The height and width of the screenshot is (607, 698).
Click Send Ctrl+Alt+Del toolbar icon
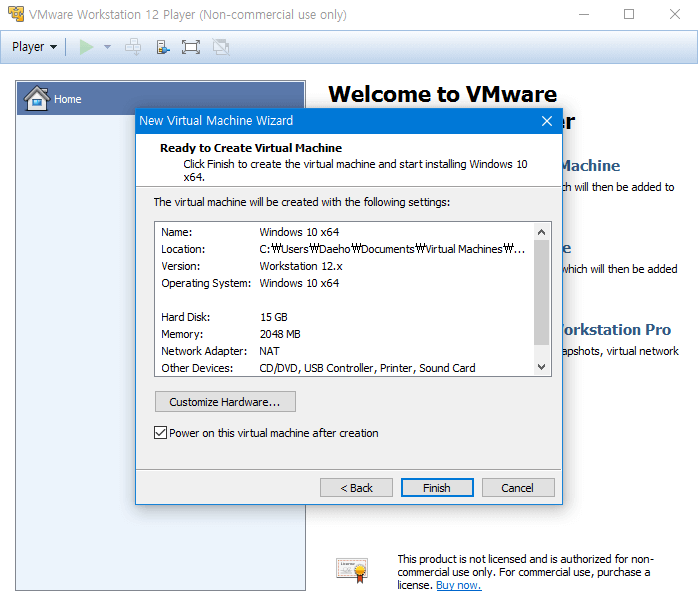click(133, 47)
